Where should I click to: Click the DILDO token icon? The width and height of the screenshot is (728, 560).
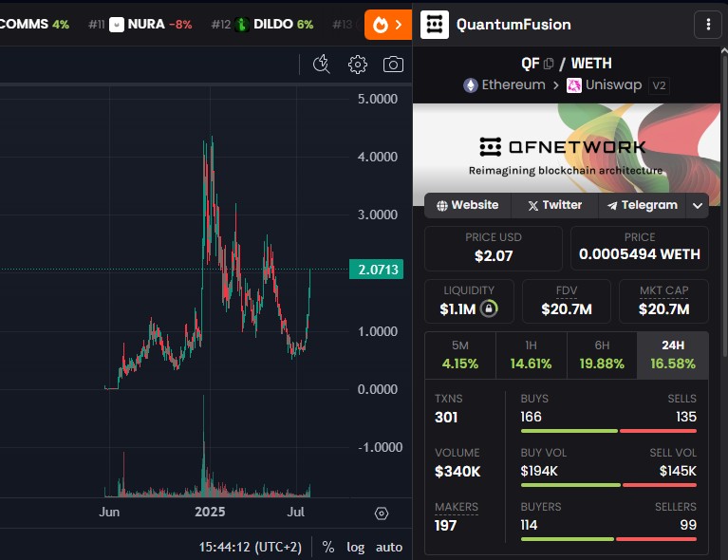pos(241,25)
